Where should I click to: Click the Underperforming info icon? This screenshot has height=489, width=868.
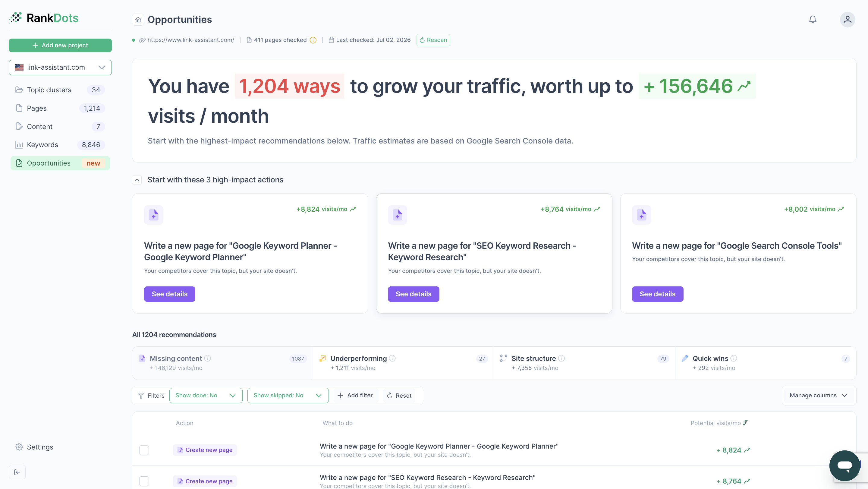[392, 358]
